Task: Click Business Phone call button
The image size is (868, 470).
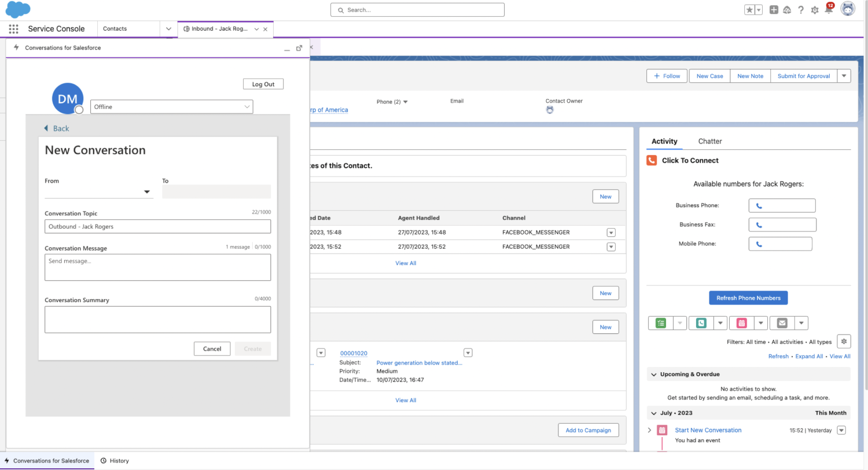Action: pos(782,205)
